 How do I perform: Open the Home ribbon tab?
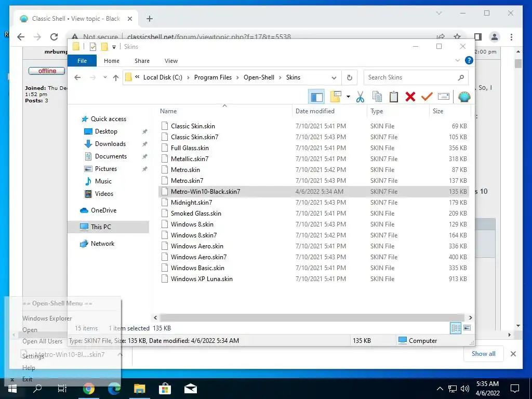112,61
